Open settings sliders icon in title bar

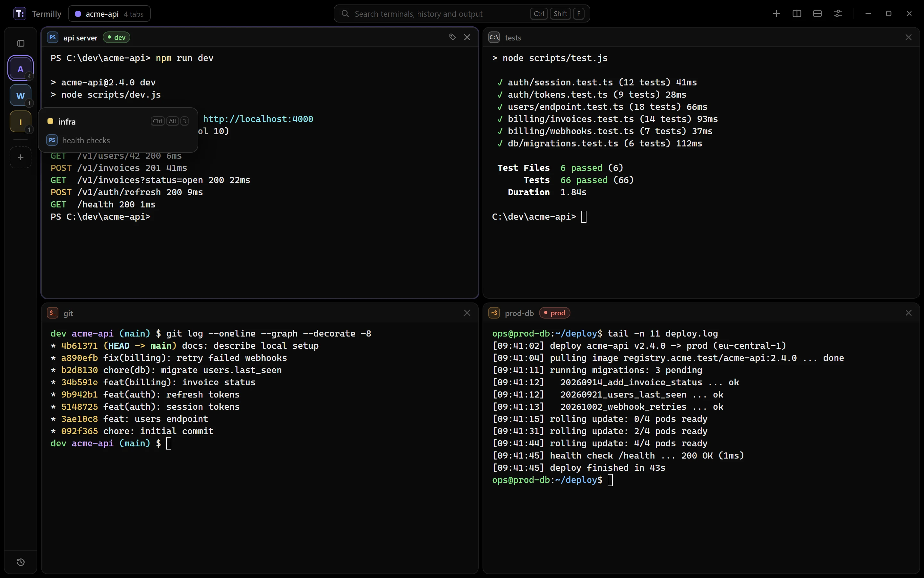coord(838,14)
